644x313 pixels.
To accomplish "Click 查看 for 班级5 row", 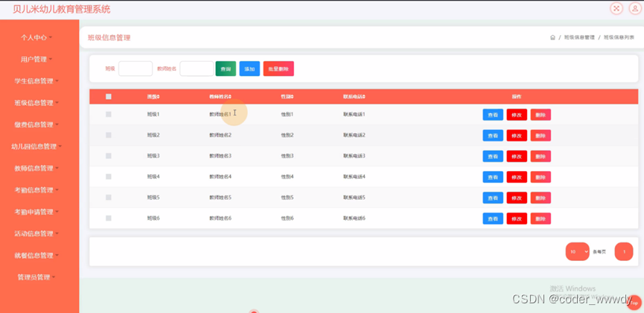I will pyautogui.click(x=493, y=198).
